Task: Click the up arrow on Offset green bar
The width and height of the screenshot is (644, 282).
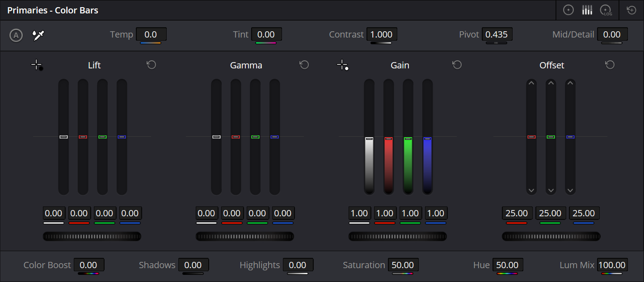Action: click(551, 83)
